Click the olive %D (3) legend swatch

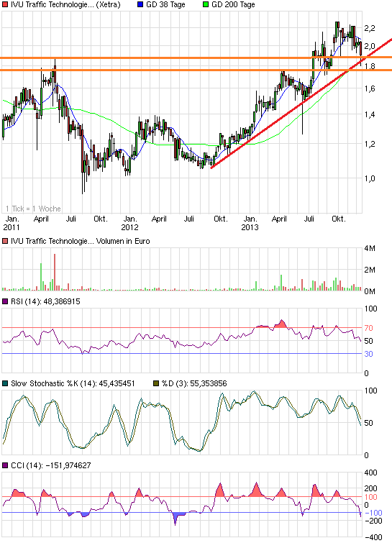point(156,383)
